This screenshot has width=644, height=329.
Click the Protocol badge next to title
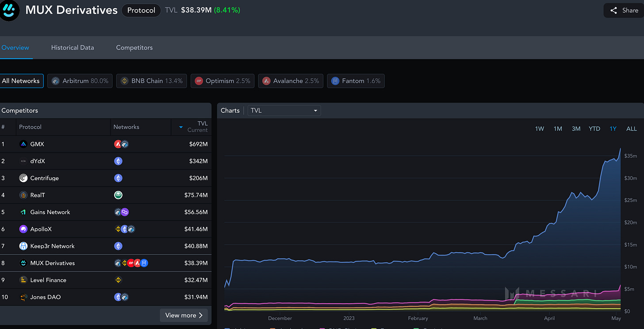[141, 10]
